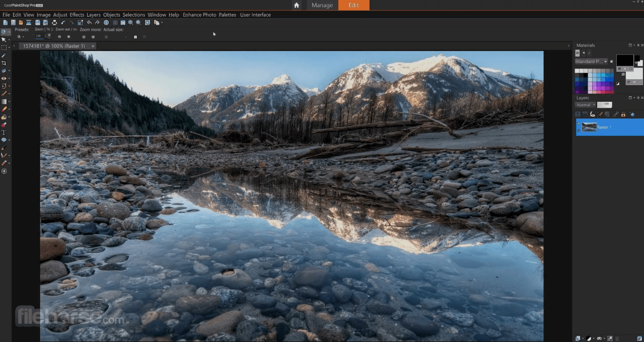Open the Effects menu

tap(77, 15)
